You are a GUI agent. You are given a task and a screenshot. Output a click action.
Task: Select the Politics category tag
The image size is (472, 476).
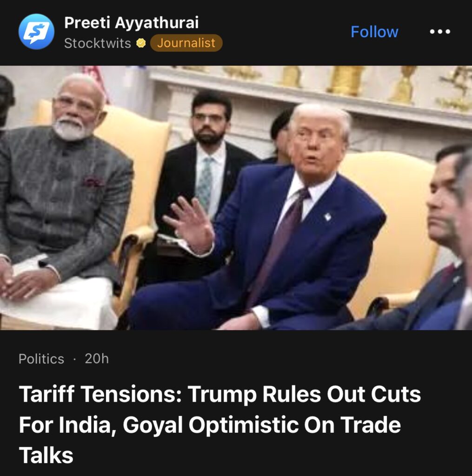tap(41, 359)
